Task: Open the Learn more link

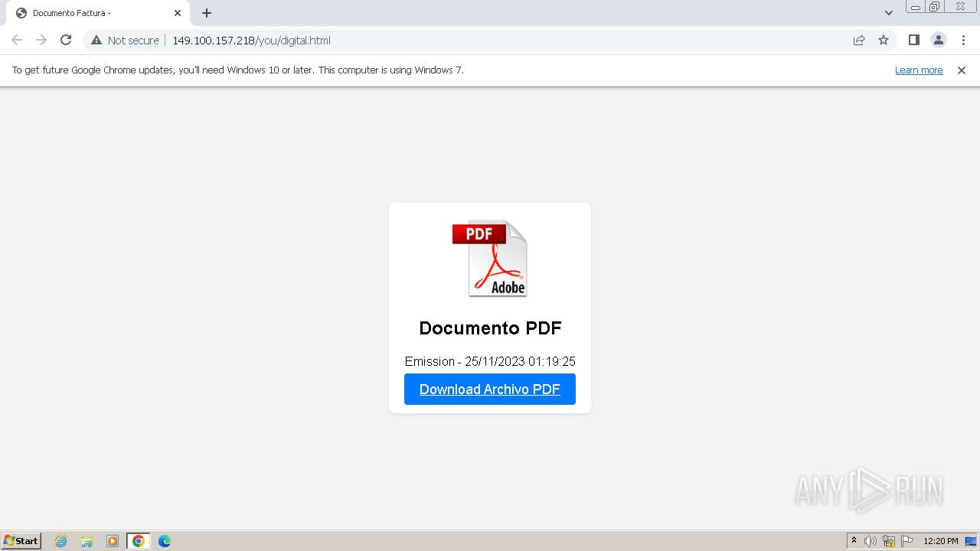Action: [919, 70]
